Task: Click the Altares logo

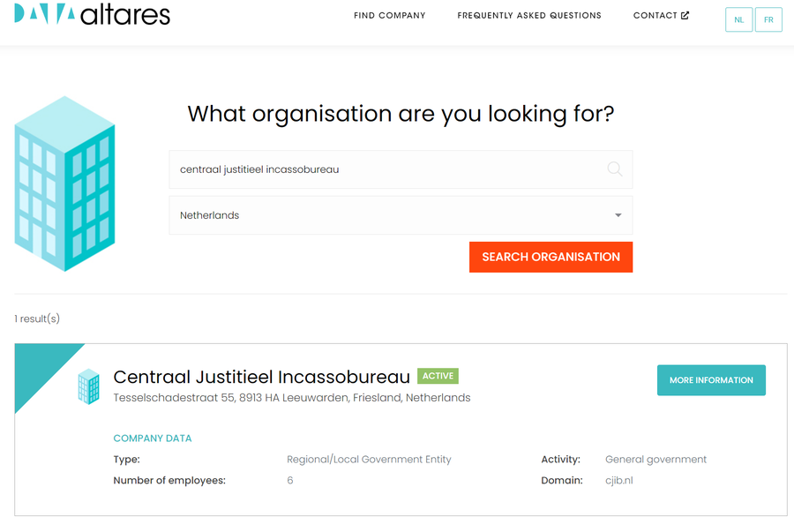Action: 92,14
